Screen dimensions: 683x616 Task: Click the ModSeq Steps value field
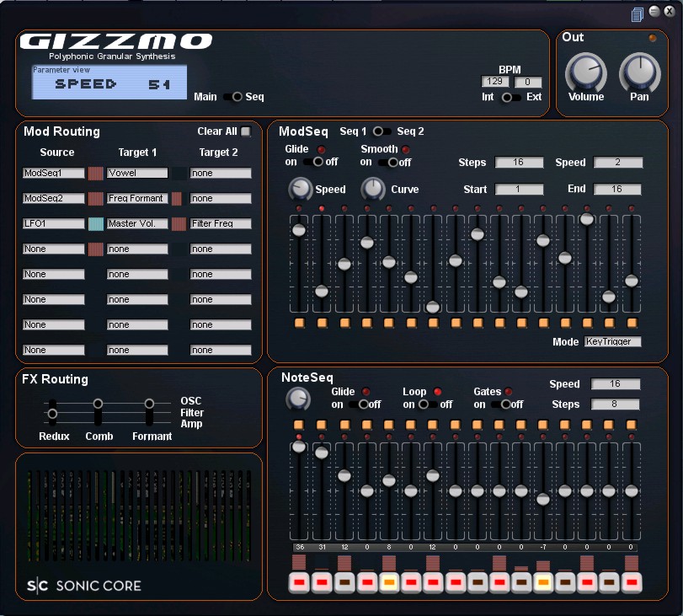pos(520,162)
